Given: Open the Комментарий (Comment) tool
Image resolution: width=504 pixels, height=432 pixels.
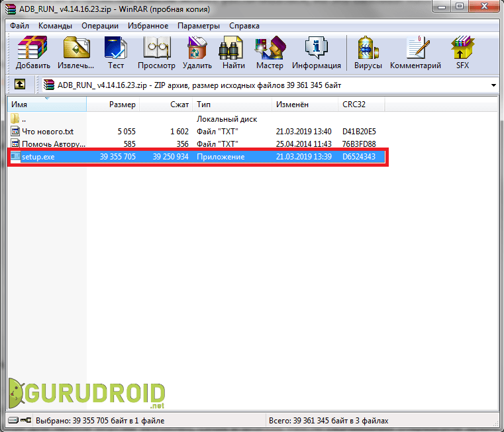Looking at the screenshot, I should (418, 48).
